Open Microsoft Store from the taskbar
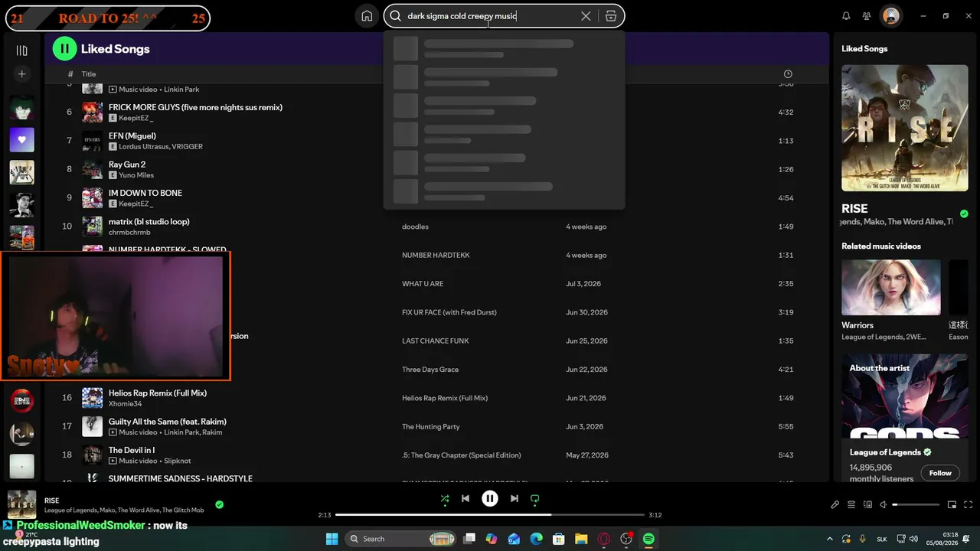 tap(559, 539)
